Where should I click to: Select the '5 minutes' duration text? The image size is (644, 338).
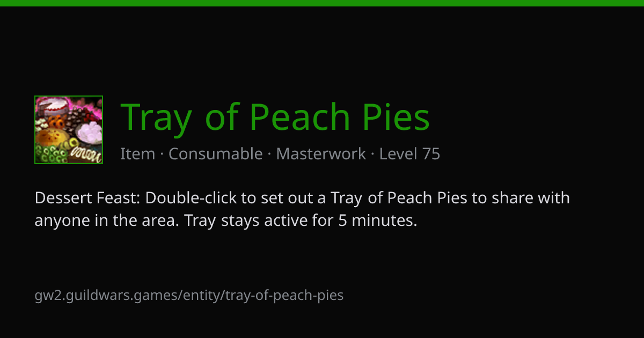point(377,221)
